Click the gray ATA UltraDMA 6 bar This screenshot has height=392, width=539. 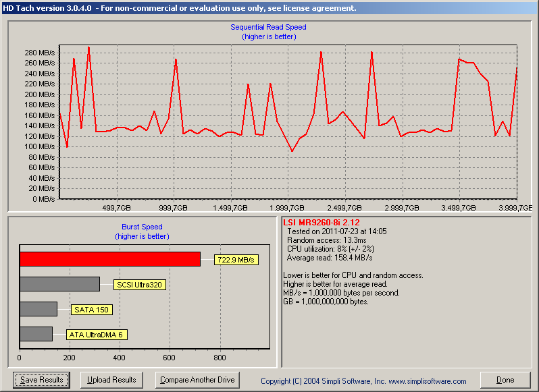pos(36,334)
